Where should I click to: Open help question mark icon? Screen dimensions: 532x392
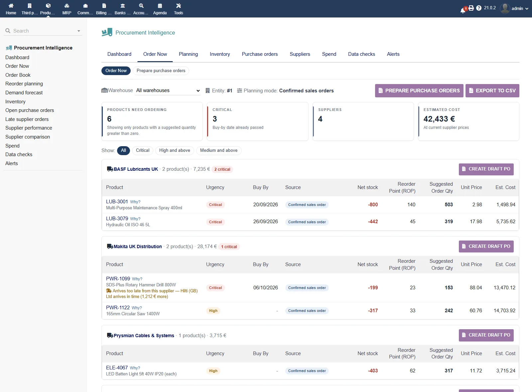tap(479, 8)
